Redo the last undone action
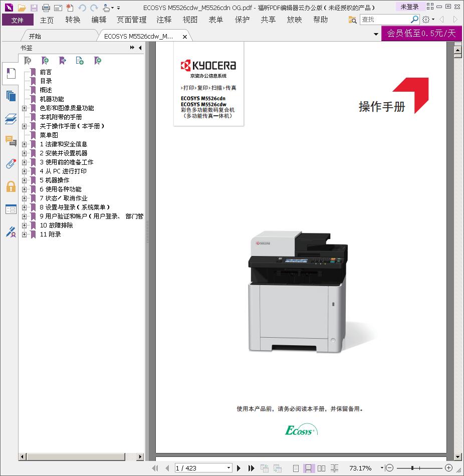Viewport: 464px width, 476px height. 94,8
